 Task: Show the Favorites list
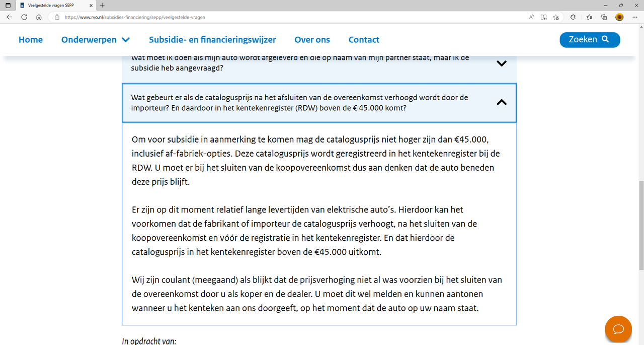pyautogui.click(x=589, y=17)
